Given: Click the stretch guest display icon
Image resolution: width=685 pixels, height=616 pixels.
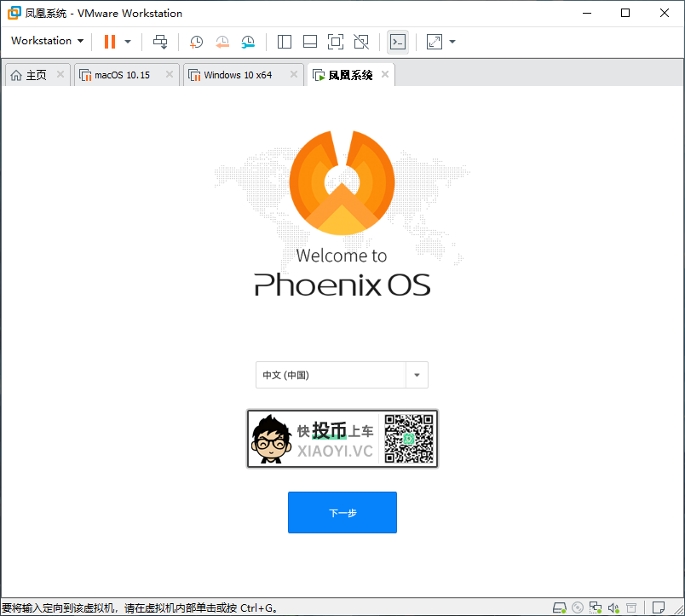Looking at the screenshot, I should (435, 42).
